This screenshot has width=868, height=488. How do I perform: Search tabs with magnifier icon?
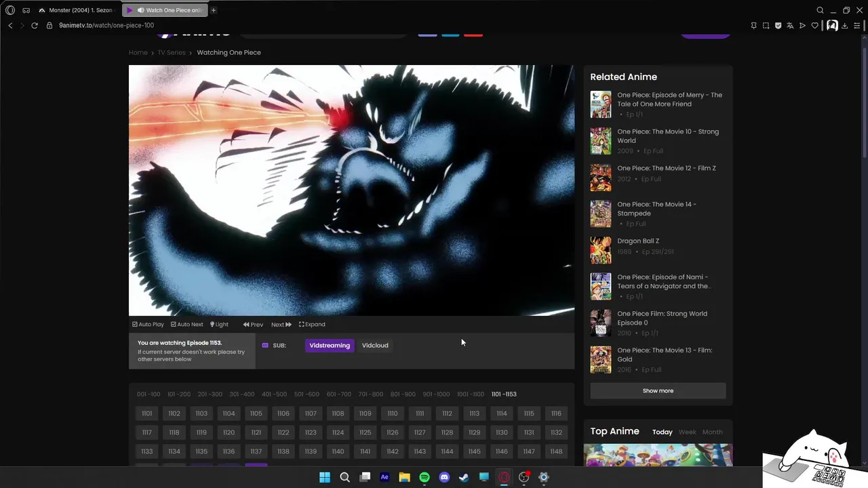pyautogui.click(x=820, y=10)
